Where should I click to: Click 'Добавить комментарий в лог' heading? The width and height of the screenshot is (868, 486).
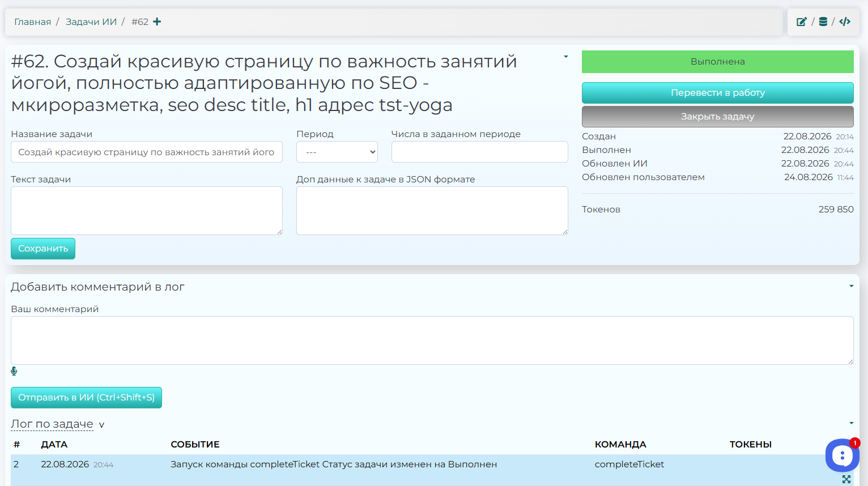[97, 287]
